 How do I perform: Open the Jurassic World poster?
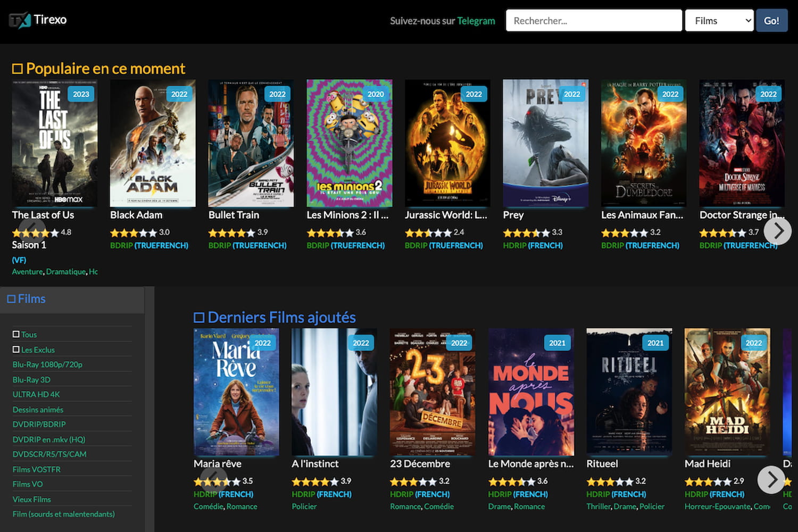447,143
